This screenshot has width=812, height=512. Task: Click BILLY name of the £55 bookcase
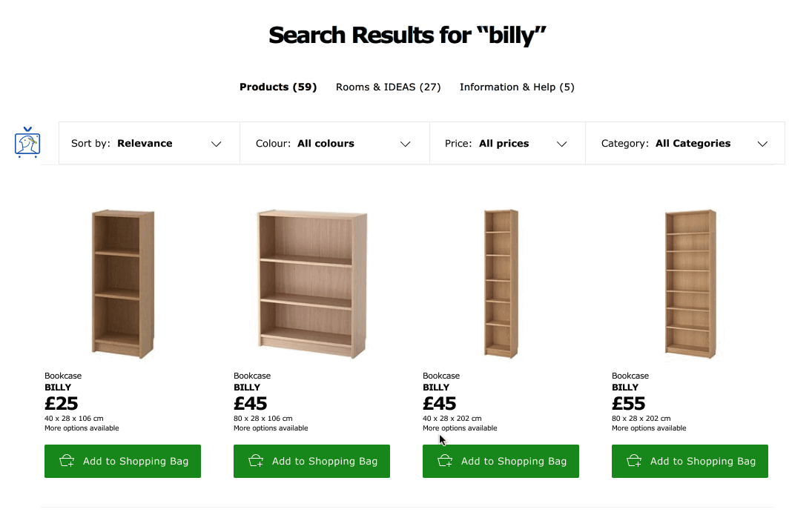625,388
